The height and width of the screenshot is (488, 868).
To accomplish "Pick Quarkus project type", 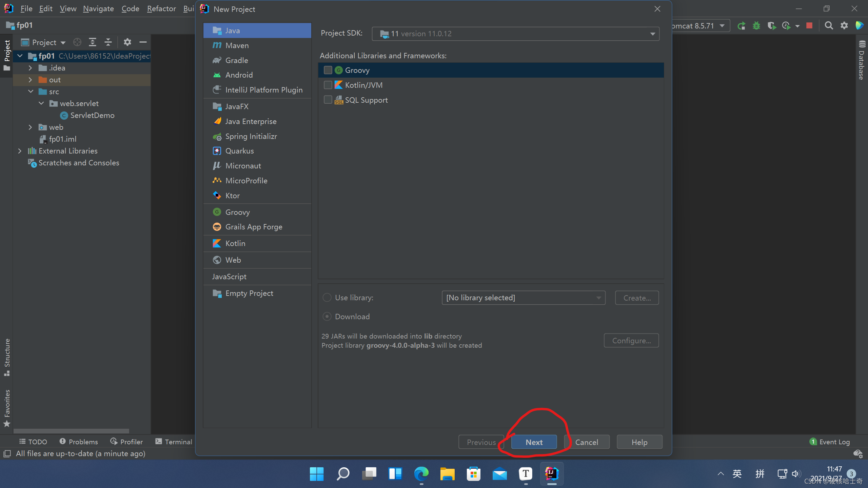I will pos(257,151).
